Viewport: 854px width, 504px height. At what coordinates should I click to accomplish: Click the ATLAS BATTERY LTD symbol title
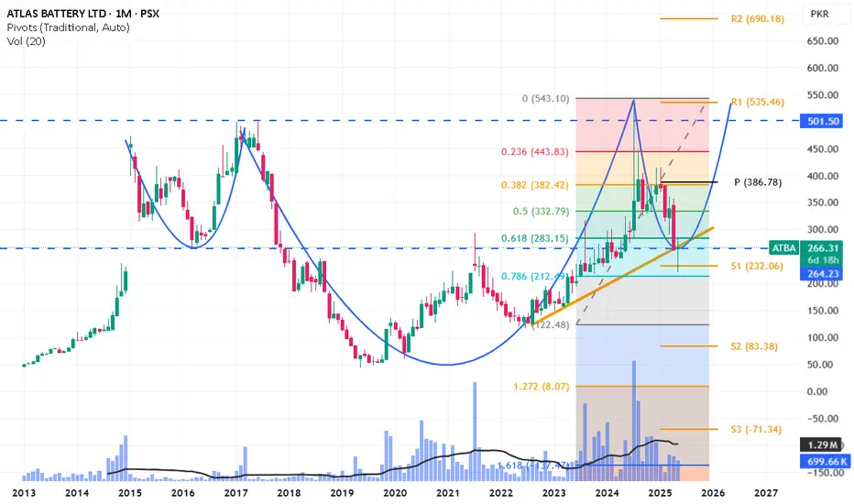[82, 14]
